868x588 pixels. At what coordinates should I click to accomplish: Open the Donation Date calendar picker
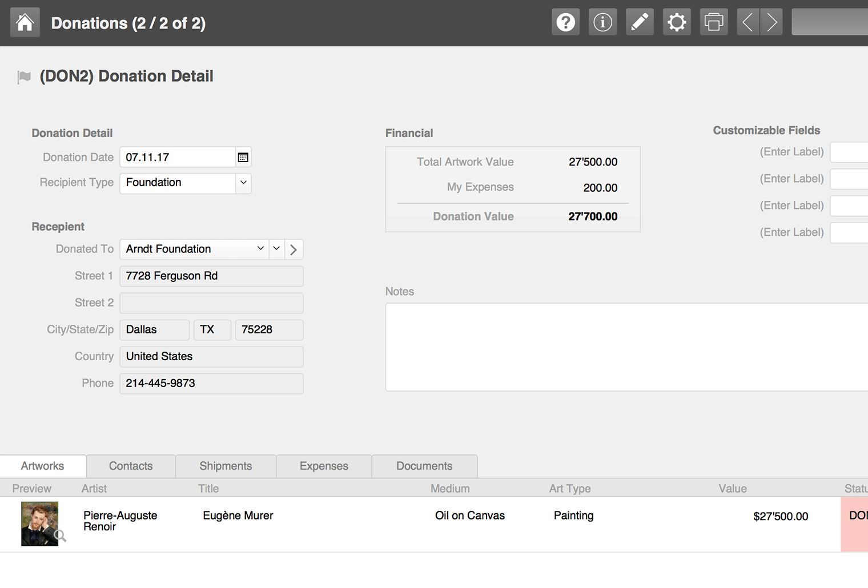click(x=243, y=158)
